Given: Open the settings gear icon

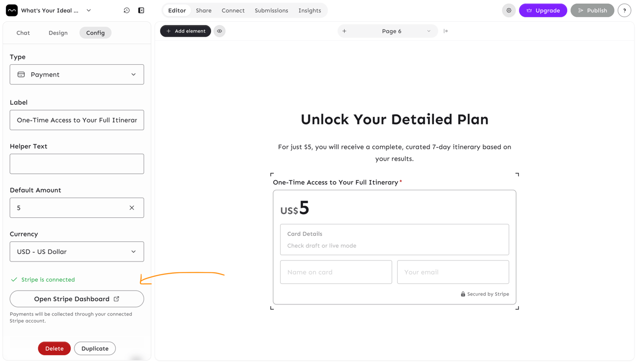Looking at the screenshot, I should coord(509,11).
